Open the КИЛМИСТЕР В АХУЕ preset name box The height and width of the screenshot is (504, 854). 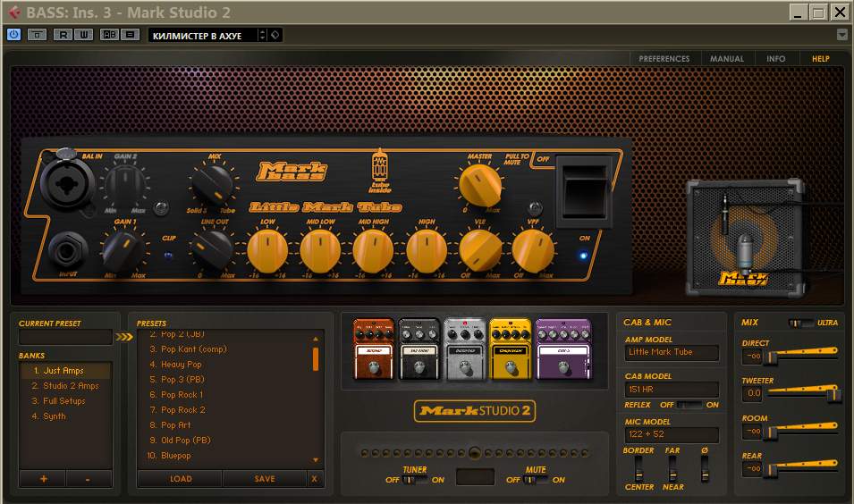click(x=203, y=36)
